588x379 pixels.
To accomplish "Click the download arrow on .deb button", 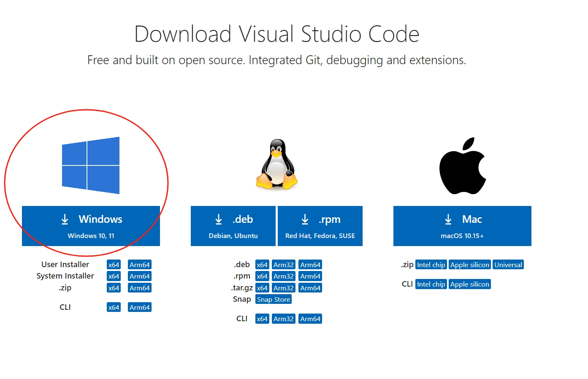I will (218, 219).
